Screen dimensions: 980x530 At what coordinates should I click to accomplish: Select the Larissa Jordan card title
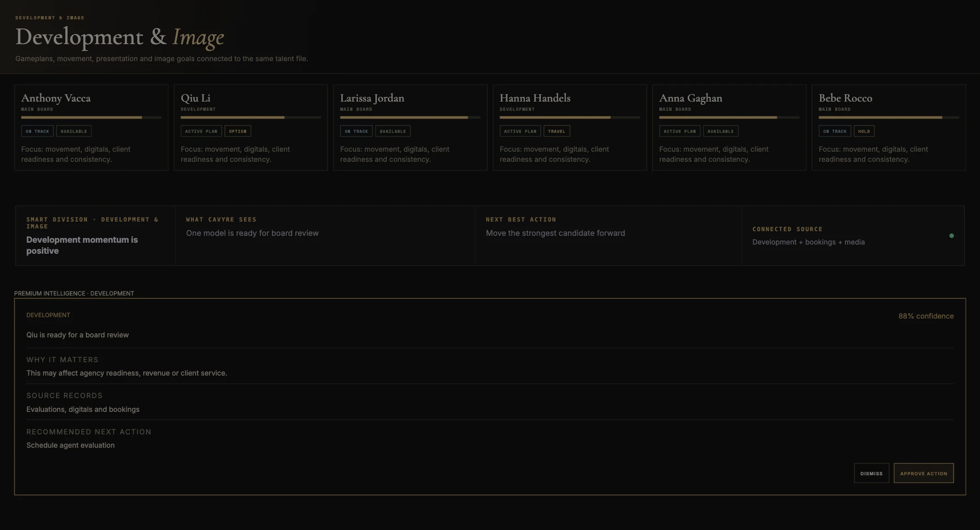372,98
